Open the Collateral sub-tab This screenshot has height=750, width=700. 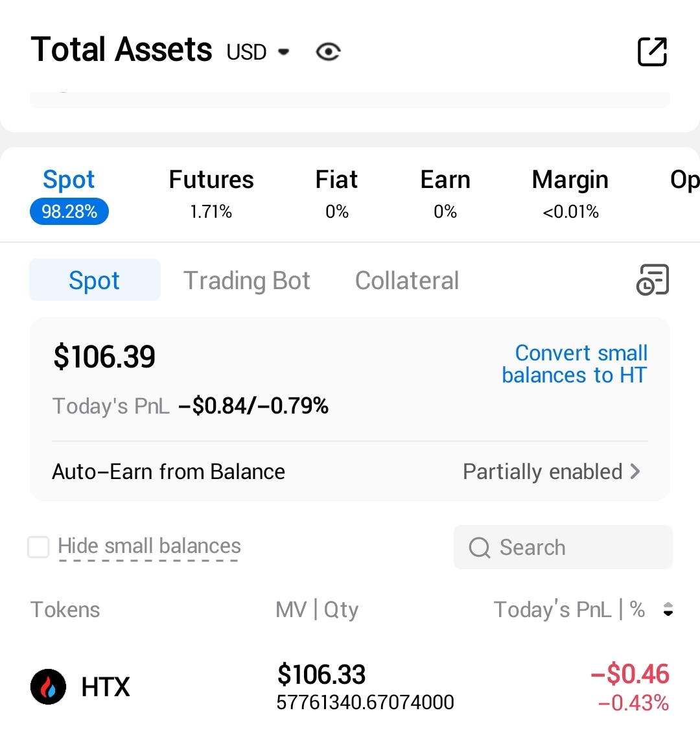407,281
